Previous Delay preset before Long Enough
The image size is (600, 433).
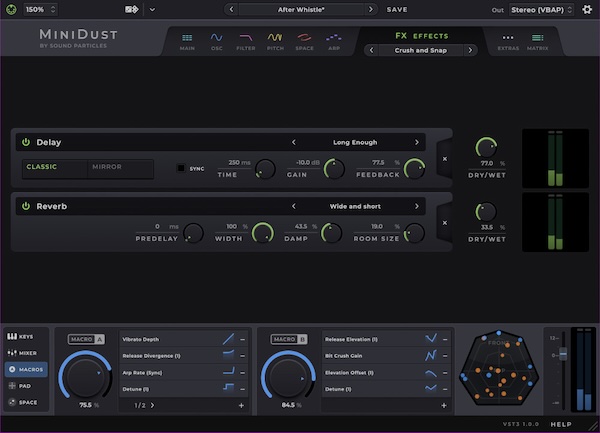[x=293, y=142]
